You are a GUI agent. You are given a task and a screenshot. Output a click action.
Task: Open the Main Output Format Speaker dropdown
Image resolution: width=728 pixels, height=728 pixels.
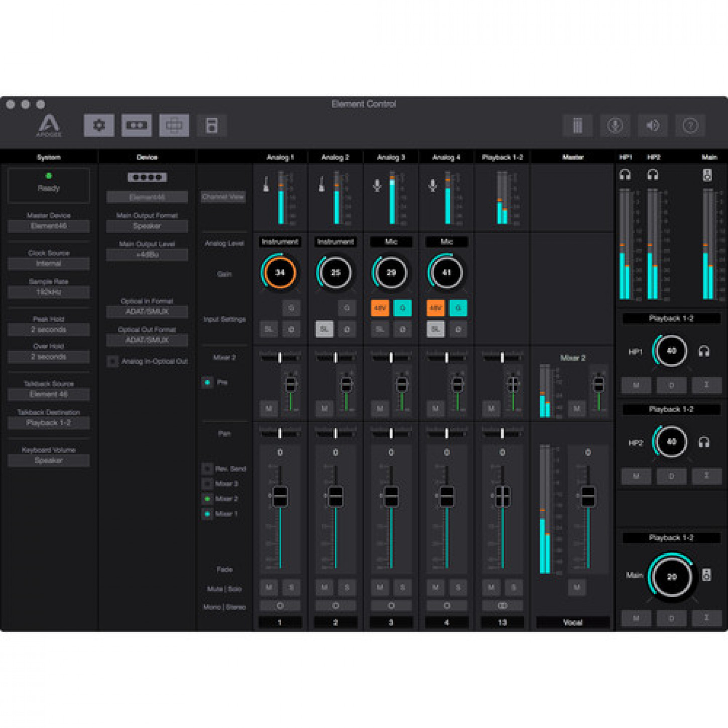tap(147, 226)
